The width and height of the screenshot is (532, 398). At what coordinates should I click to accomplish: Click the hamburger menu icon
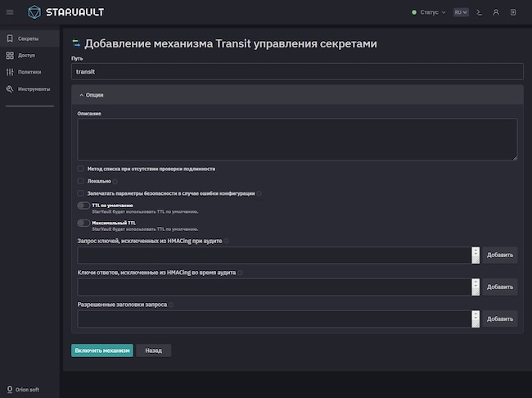pos(10,12)
